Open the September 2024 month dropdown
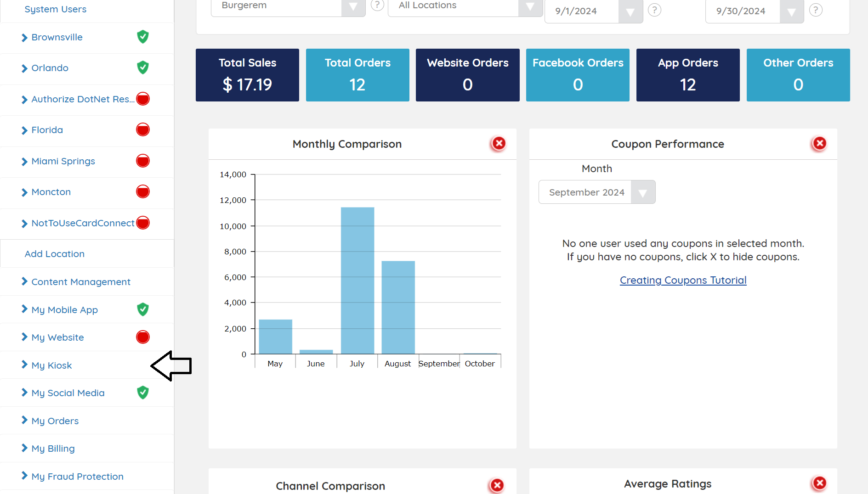The height and width of the screenshot is (494, 868). coord(597,192)
